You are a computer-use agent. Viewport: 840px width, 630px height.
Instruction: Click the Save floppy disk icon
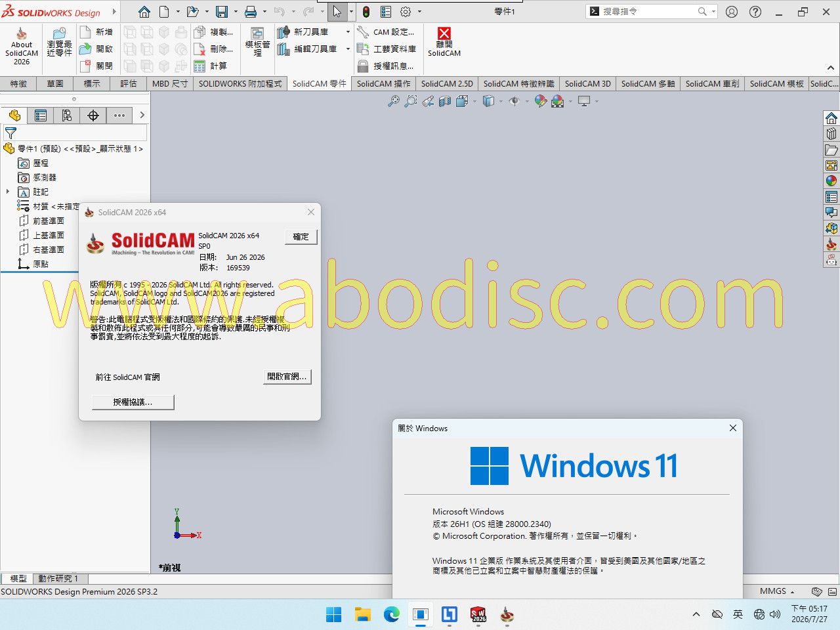[222, 12]
